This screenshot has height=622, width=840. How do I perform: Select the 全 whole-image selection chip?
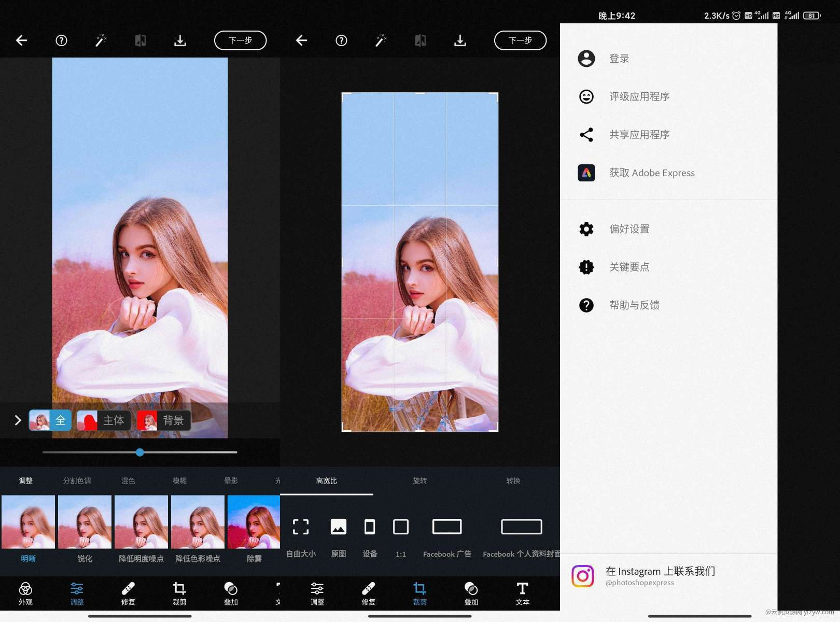tap(50, 420)
